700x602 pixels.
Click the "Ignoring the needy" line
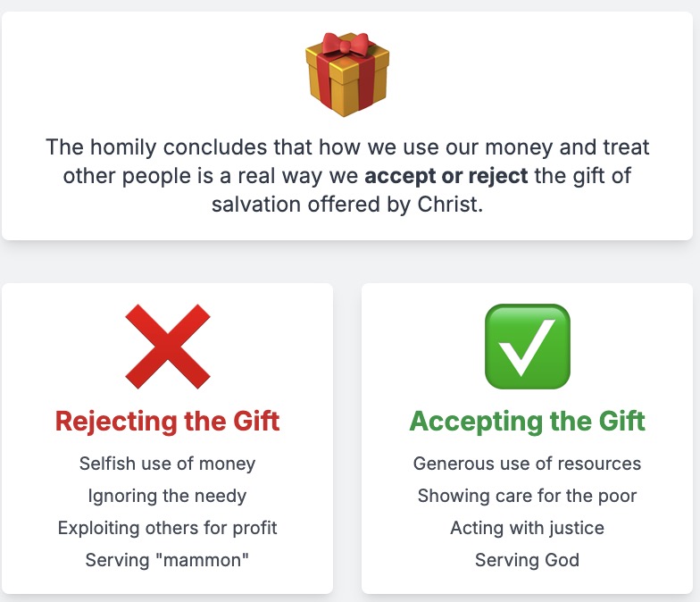click(168, 496)
